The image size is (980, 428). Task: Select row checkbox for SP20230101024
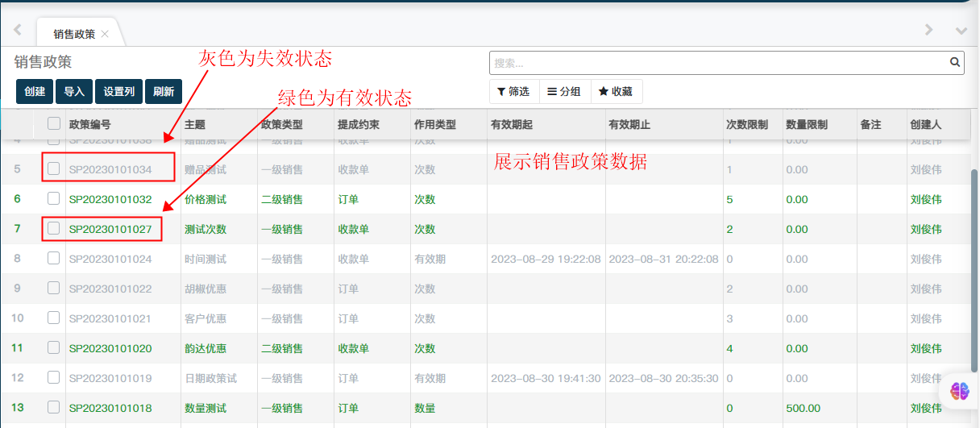54,259
